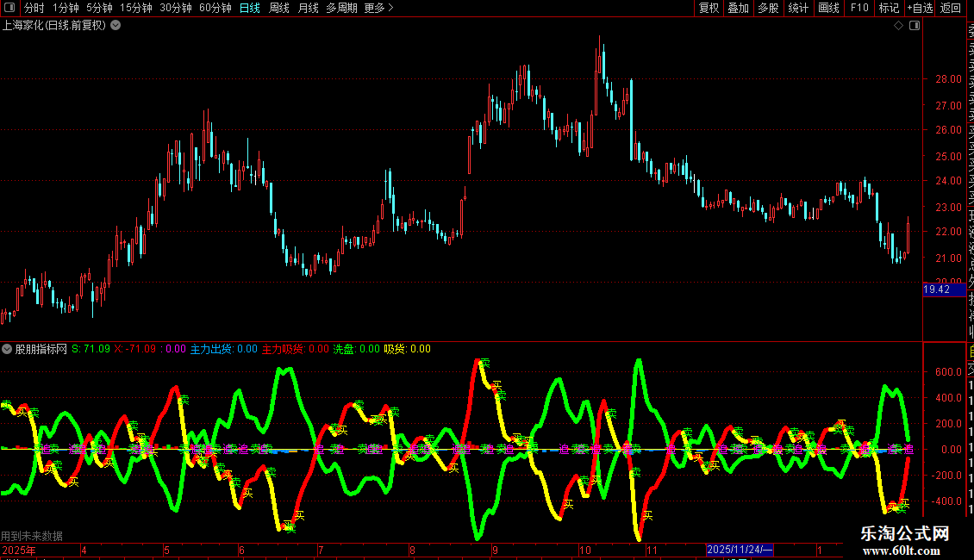Screen dimensions: 974x560
Task: Click the 主力出货: 0.00 readout
Action: coord(223,349)
